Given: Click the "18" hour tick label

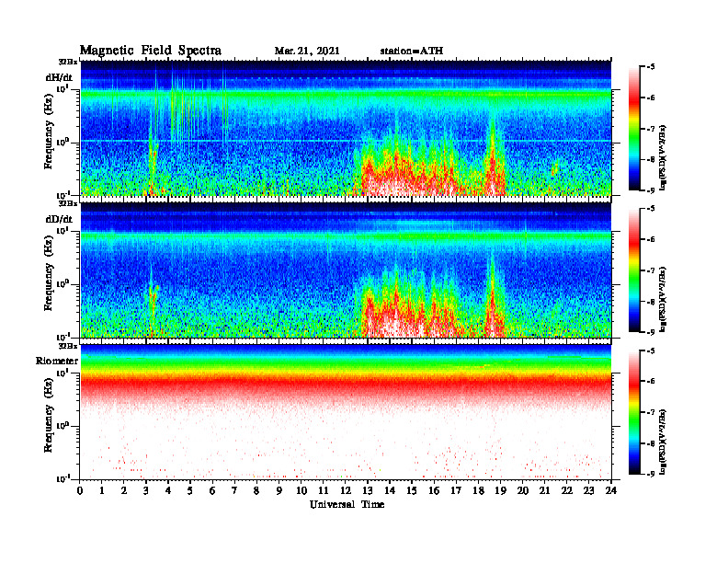Looking at the screenshot, I should (x=478, y=491).
